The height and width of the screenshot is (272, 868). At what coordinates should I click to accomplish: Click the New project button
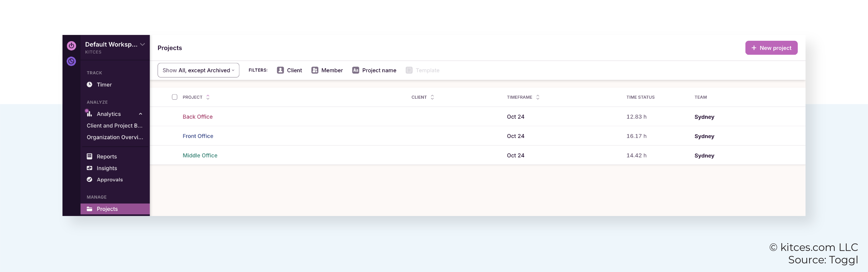tap(771, 48)
